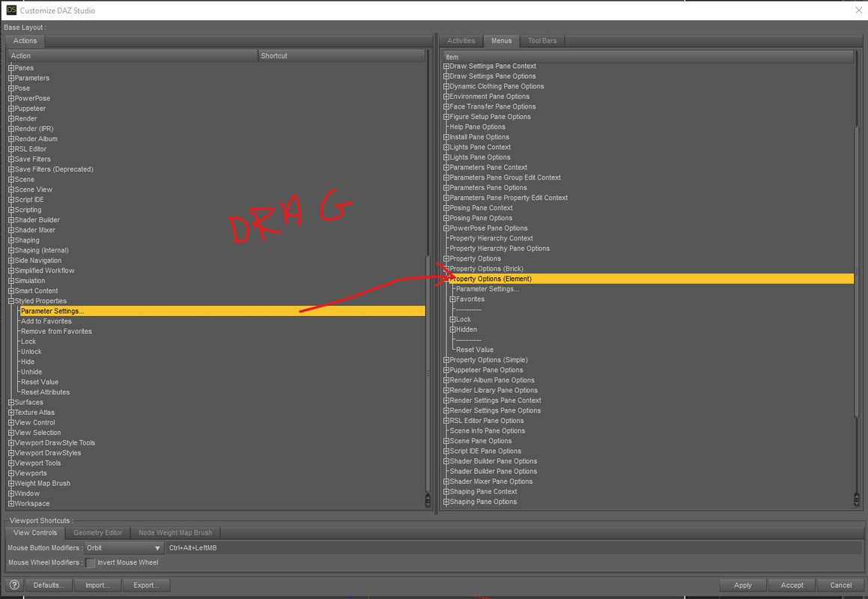
Task: Switch to Geometry Editor tab
Action: click(98, 532)
